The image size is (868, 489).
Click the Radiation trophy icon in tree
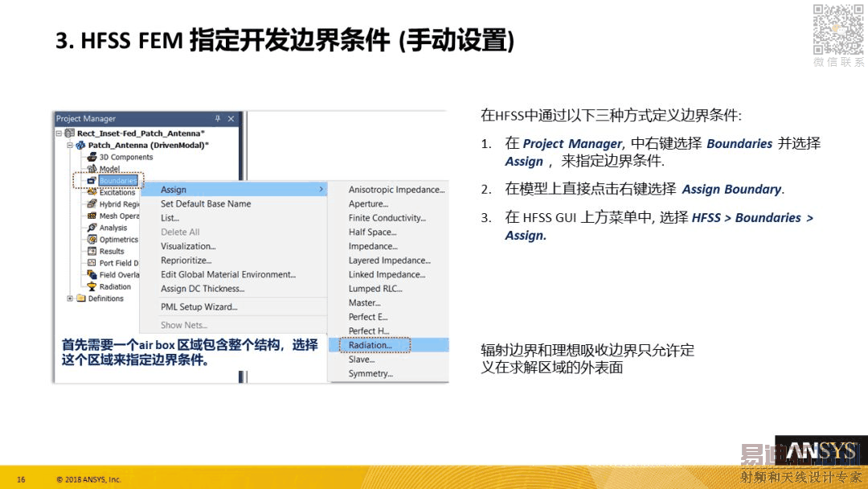92,286
